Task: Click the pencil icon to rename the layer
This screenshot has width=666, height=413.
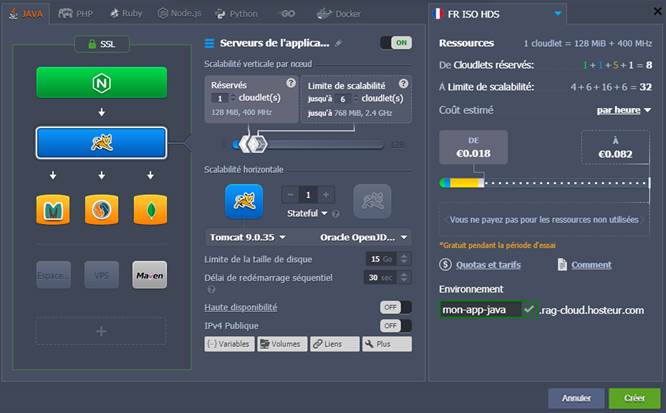Action: coord(338,43)
